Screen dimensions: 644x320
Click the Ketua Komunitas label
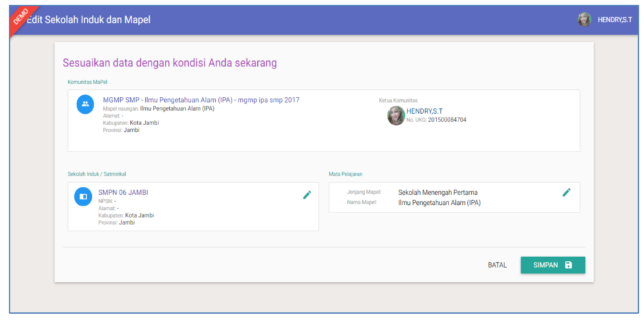click(398, 100)
